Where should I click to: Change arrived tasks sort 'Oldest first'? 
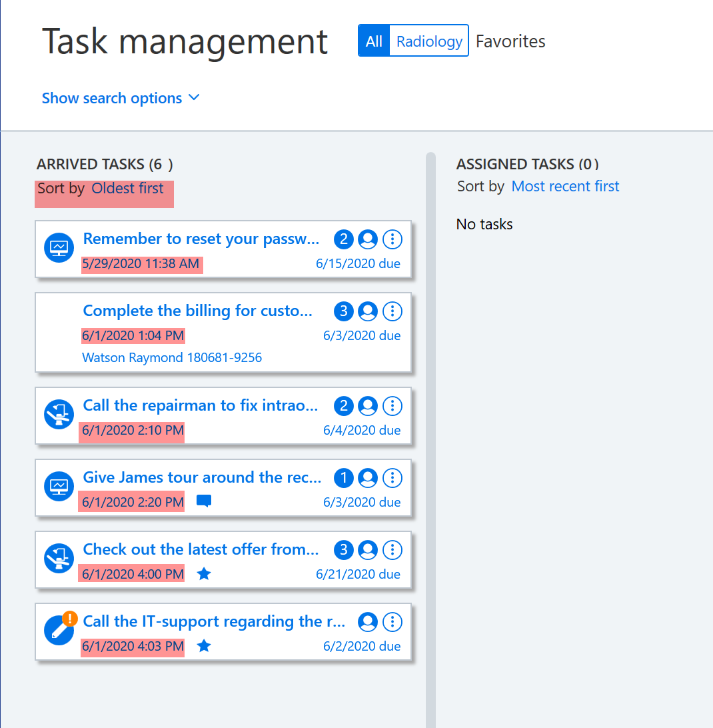click(128, 189)
